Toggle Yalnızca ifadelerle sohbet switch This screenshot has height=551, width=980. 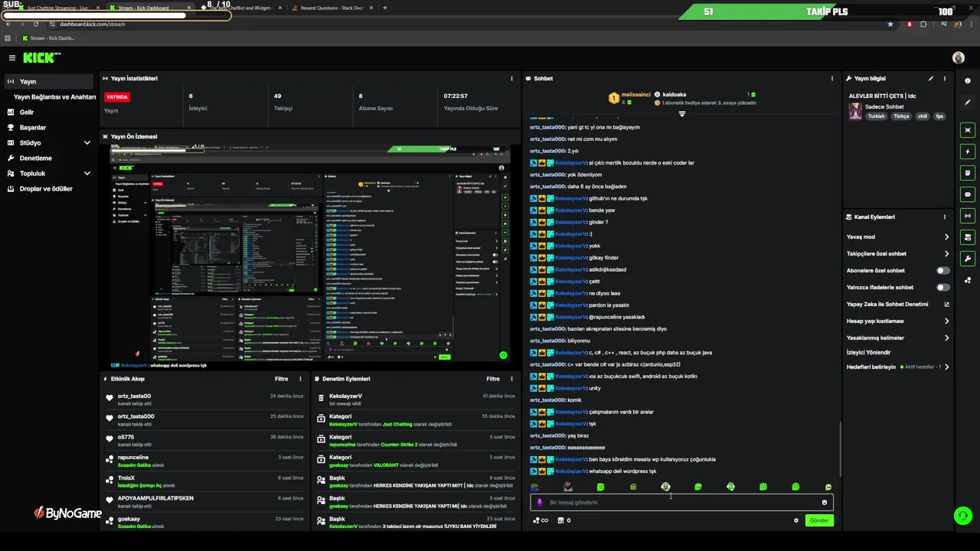pyautogui.click(x=943, y=287)
